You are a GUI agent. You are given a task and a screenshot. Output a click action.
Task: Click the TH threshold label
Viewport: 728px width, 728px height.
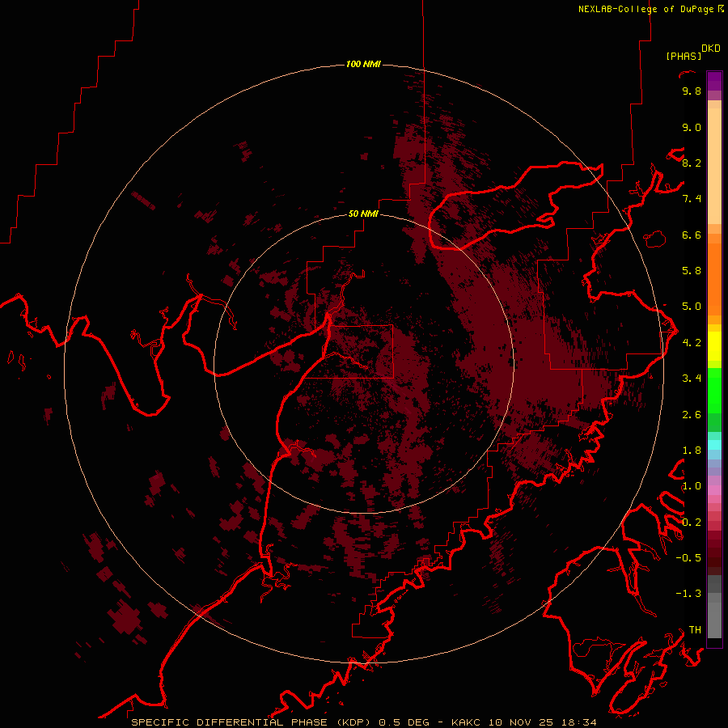click(x=695, y=630)
